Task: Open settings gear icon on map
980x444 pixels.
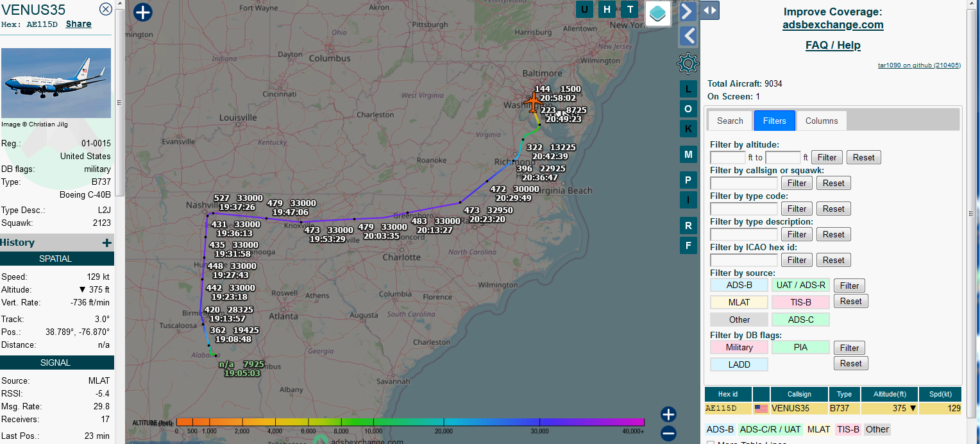Action: click(688, 64)
